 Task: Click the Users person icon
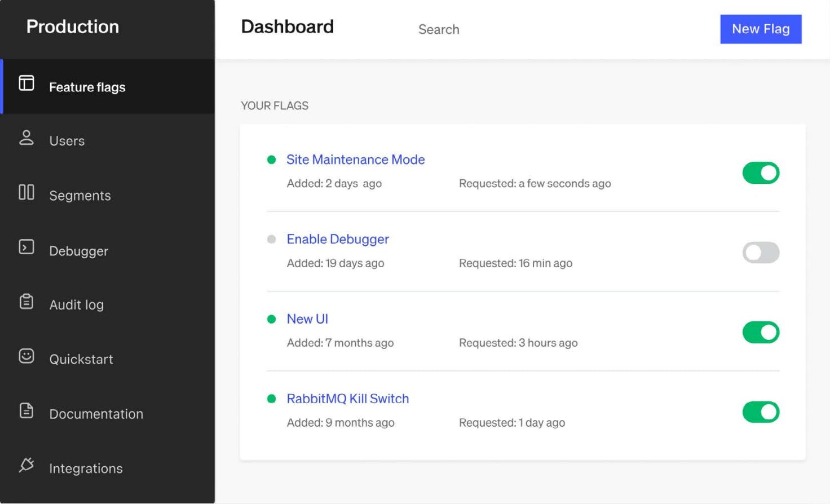click(x=27, y=138)
